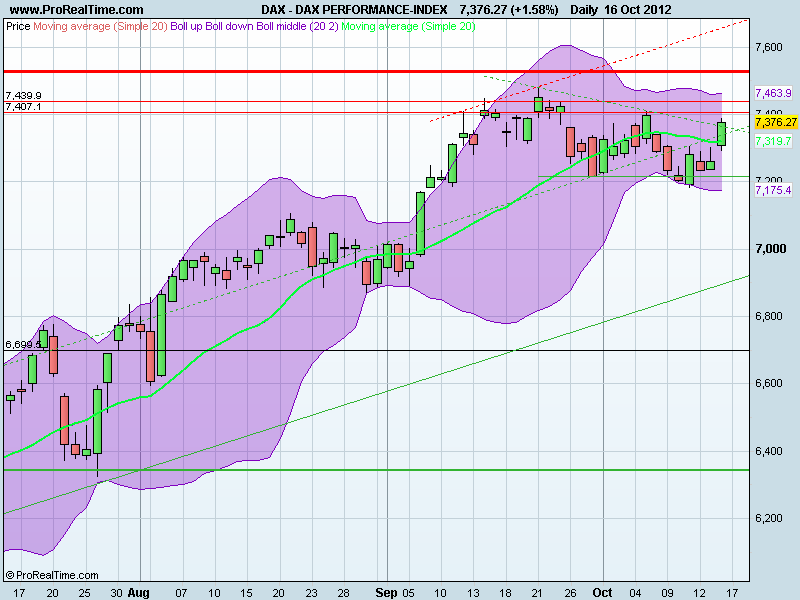Click the yellow 7,376.27 current price tag

click(x=776, y=122)
